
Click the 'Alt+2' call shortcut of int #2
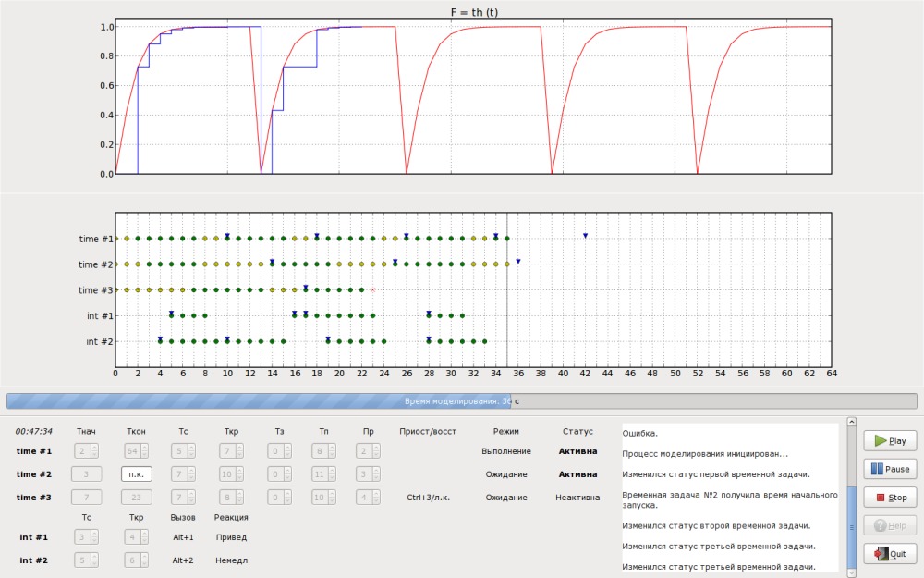click(183, 560)
